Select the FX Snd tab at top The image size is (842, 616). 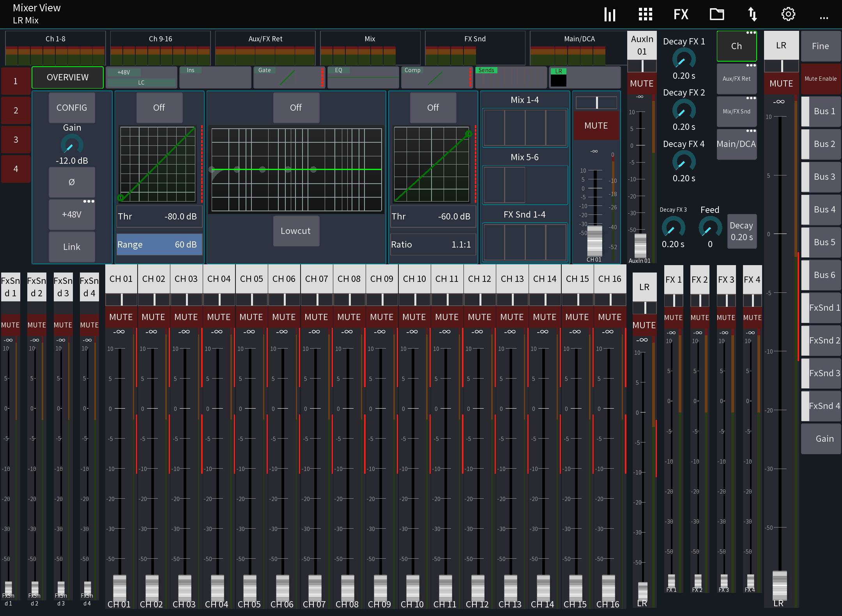coord(475,39)
